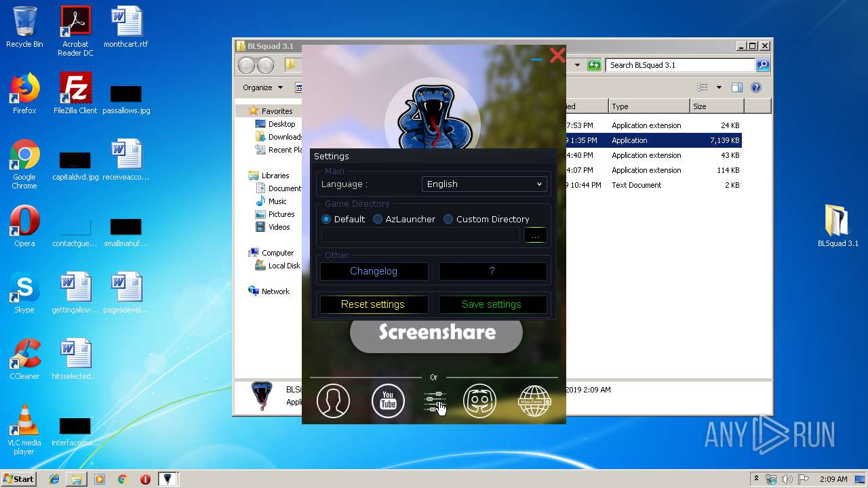Select Favorites in the navigation pane
Image resolution: width=868 pixels, height=488 pixels.
click(x=271, y=111)
